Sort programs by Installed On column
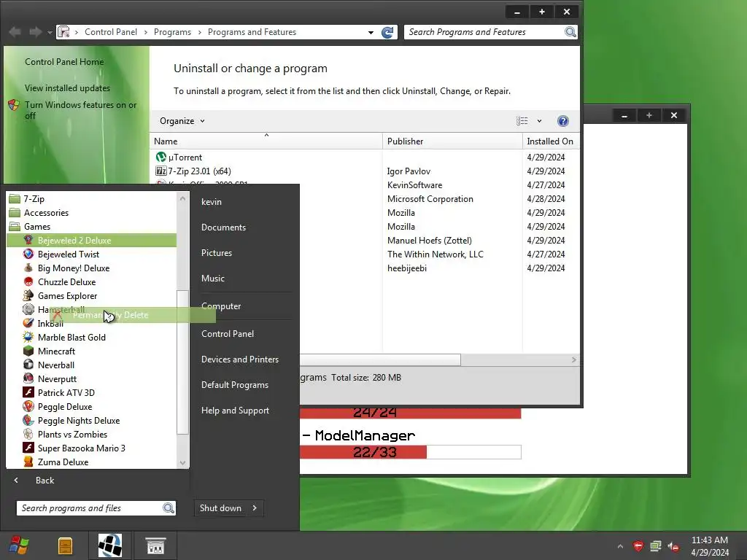747x560 pixels. [x=551, y=141]
